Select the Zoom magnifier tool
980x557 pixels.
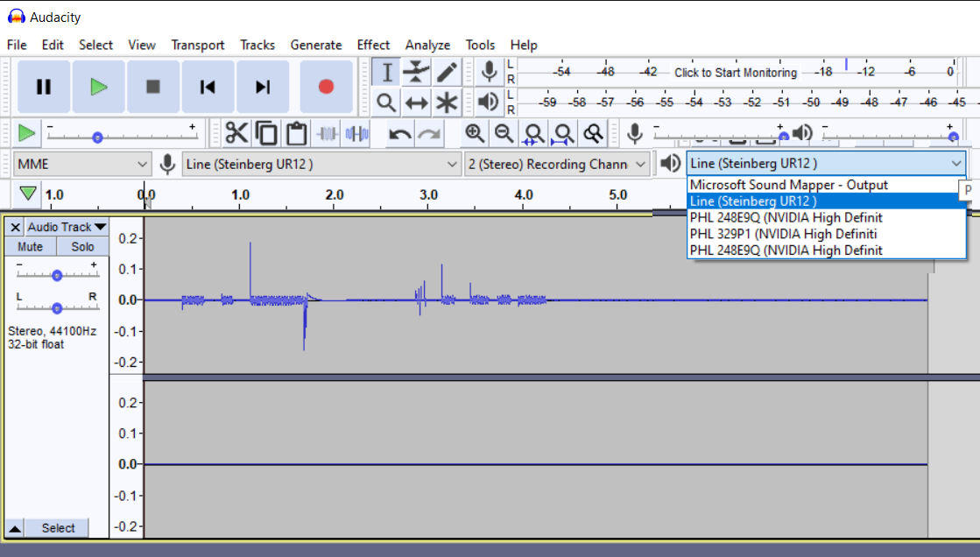[387, 102]
